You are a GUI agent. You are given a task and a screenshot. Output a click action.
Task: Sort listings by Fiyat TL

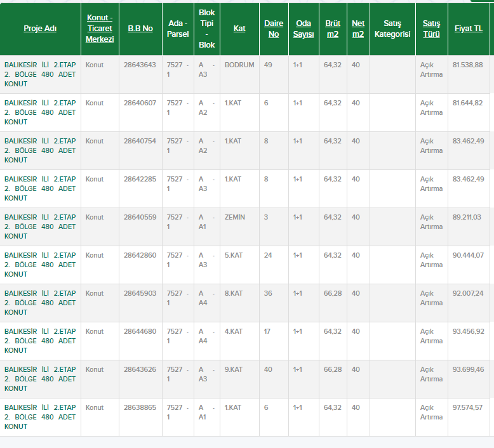pyautogui.click(x=469, y=29)
